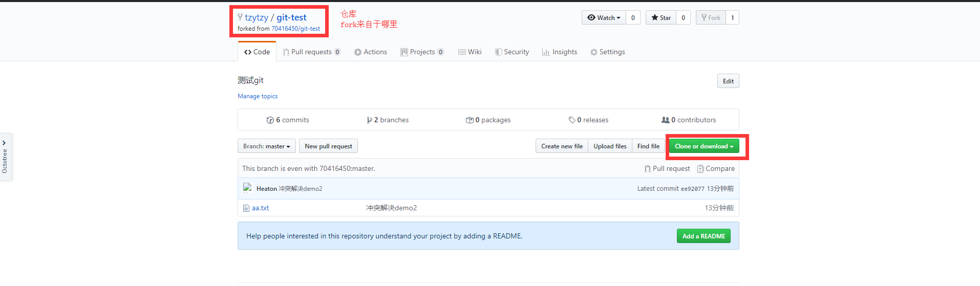This screenshot has width=980, height=286.
Task: Switch to the Actions tab
Action: pos(371,52)
